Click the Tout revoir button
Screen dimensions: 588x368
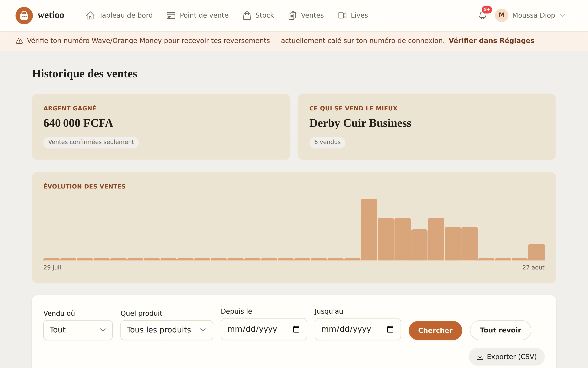point(500,330)
